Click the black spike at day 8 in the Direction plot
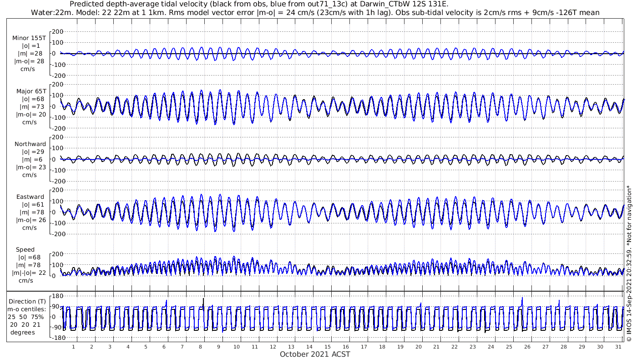This screenshot has width=637, height=364. [203, 303]
